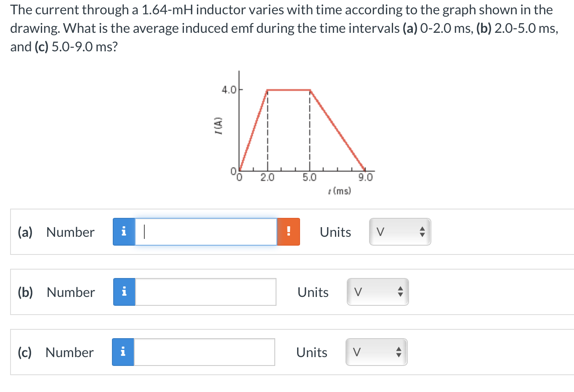The height and width of the screenshot is (392, 574).
Task: Expand the Units dropdown for part (b)
Action: 377,292
